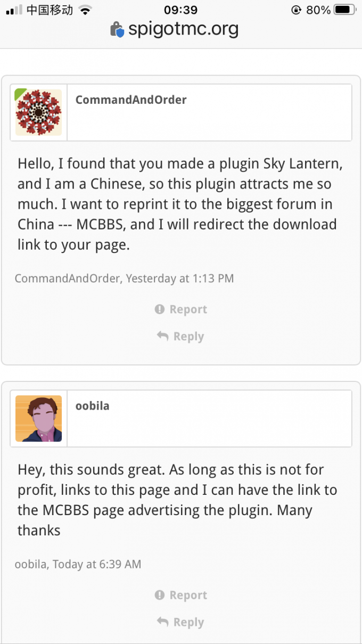Click exclamation icon beside first Report
The width and height of the screenshot is (362, 644).
click(x=160, y=309)
